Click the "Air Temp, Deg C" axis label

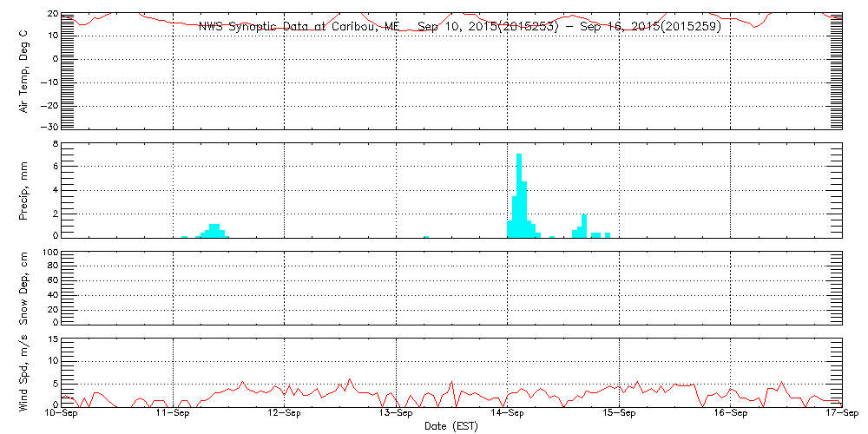tap(24, 70)
